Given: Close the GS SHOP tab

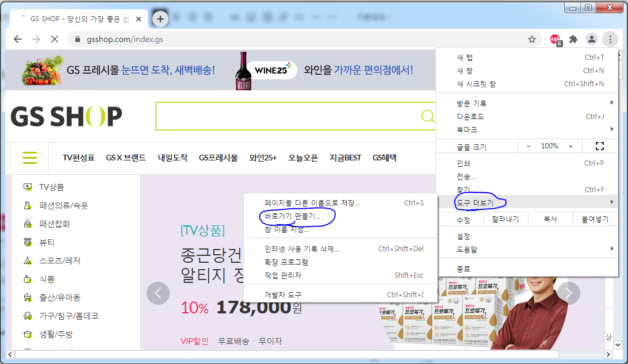Looking at the screenshot, I should [139, 19].
